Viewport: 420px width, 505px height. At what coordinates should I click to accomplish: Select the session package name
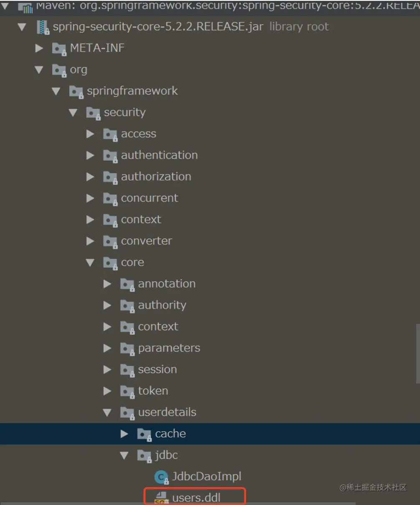(x=157, y=369)
